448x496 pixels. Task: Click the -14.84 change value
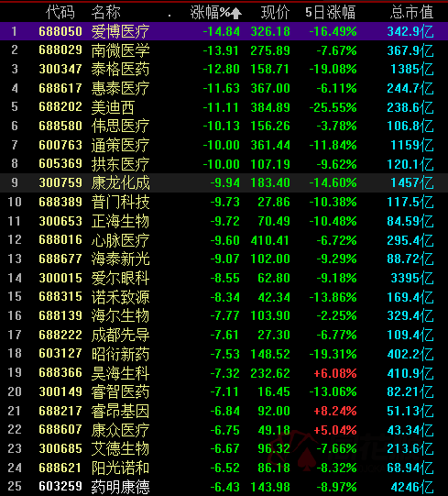[x=222, y=31]
